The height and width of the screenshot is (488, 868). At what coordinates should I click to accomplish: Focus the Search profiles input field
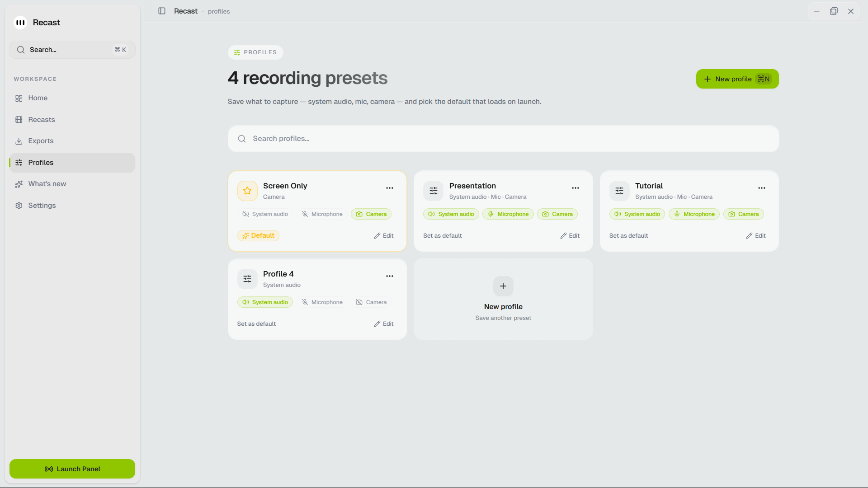503,139
